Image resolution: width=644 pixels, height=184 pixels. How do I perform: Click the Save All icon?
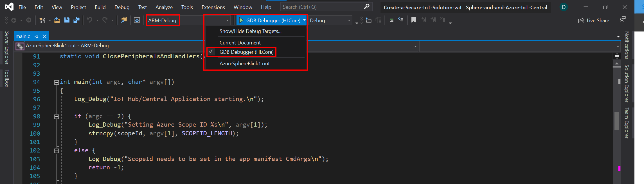[x=76, y=20]
